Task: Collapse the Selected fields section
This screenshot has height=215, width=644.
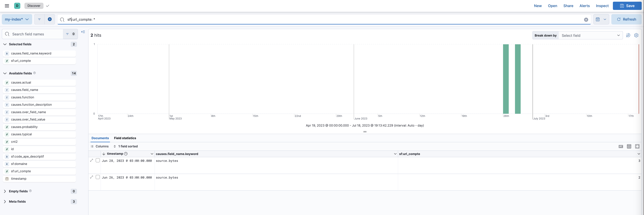Action: tap(5, 44)
